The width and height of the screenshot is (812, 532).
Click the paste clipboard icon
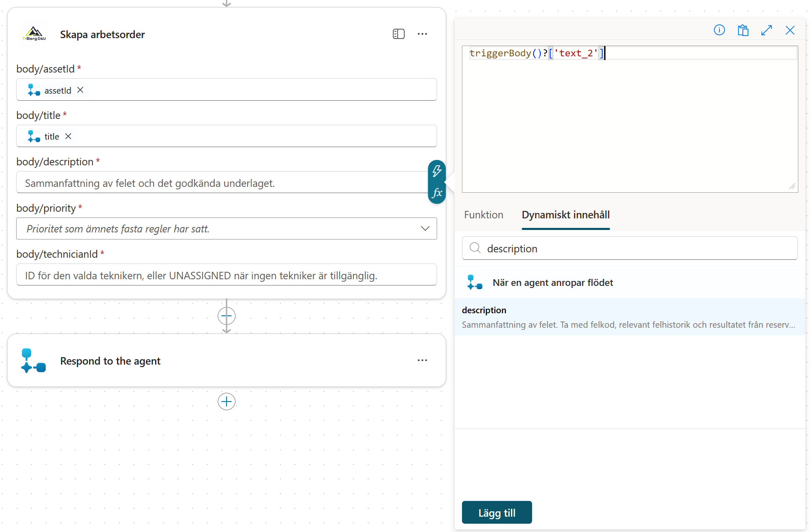(x=743, y=30)
